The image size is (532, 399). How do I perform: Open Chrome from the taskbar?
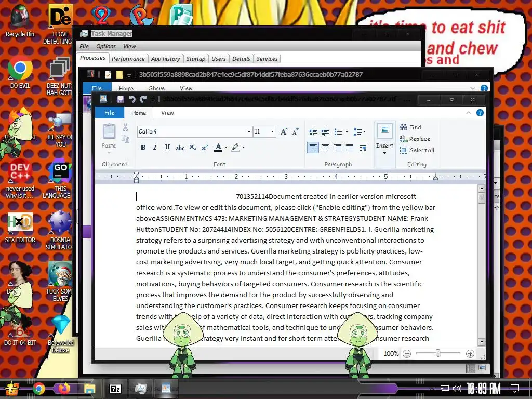click(38, 389)
